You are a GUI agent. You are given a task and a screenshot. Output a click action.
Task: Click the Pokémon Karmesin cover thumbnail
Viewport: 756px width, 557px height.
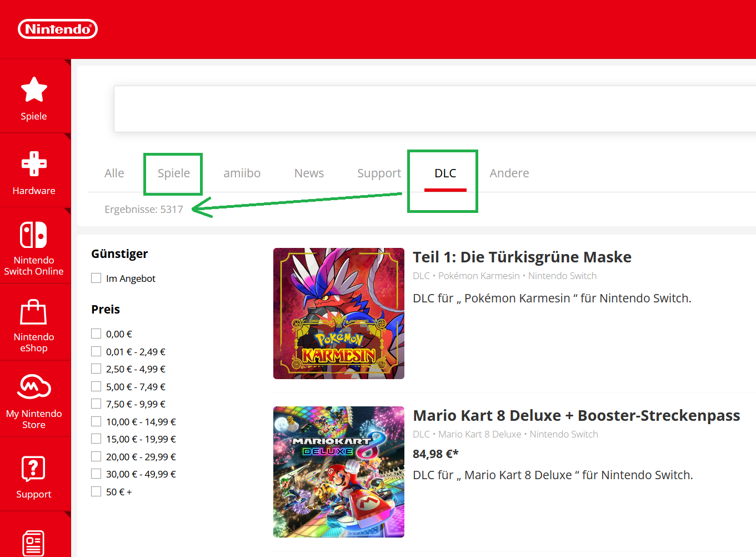(x=339, y=314)
